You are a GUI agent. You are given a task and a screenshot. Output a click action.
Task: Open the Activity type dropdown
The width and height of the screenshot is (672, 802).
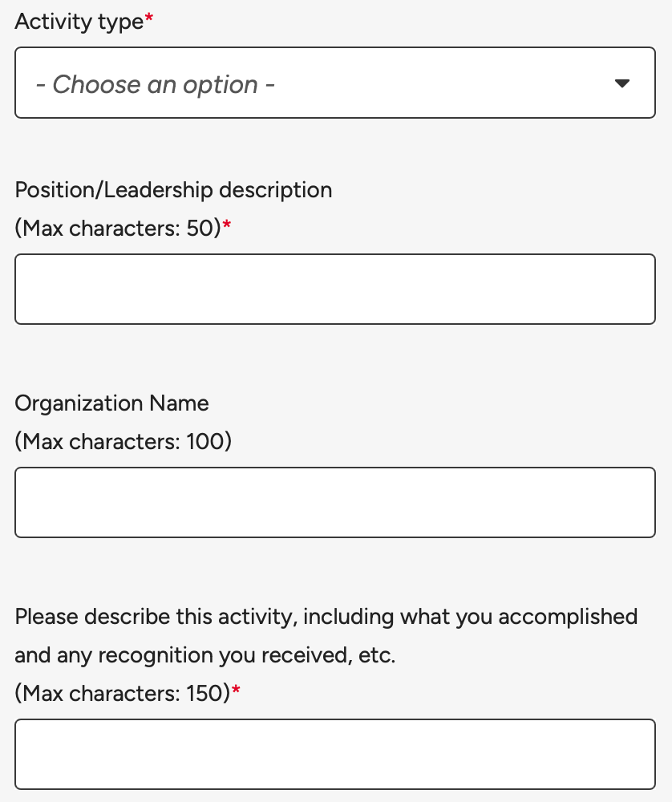pyautogui.click(x=335, y=83)
